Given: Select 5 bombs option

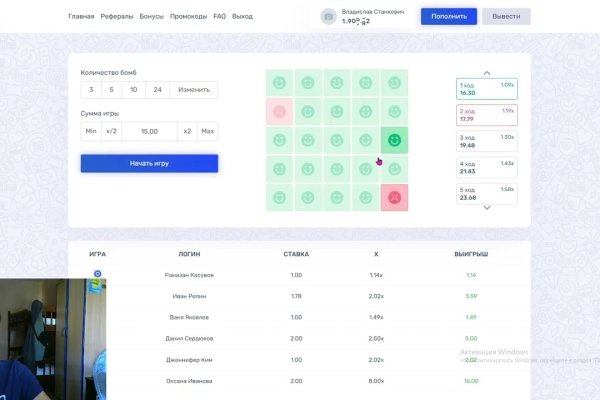Looking at the screenshot, I should tap(112, 90).
